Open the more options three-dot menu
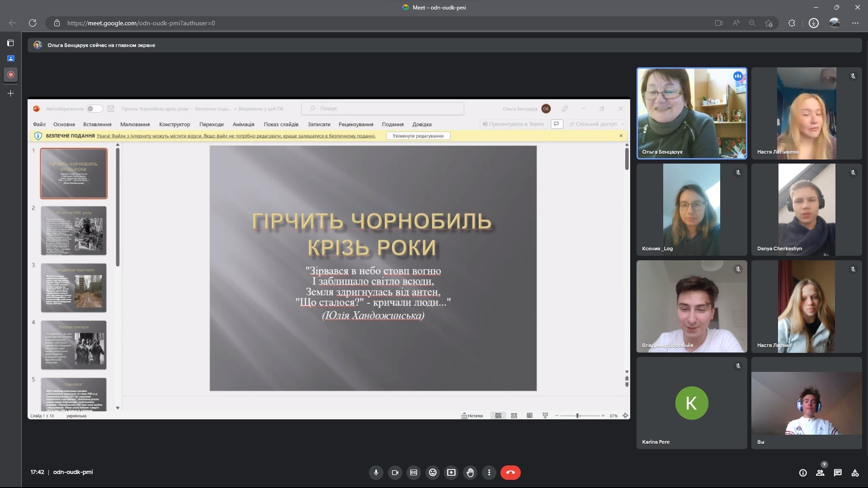 click(489, 473)
